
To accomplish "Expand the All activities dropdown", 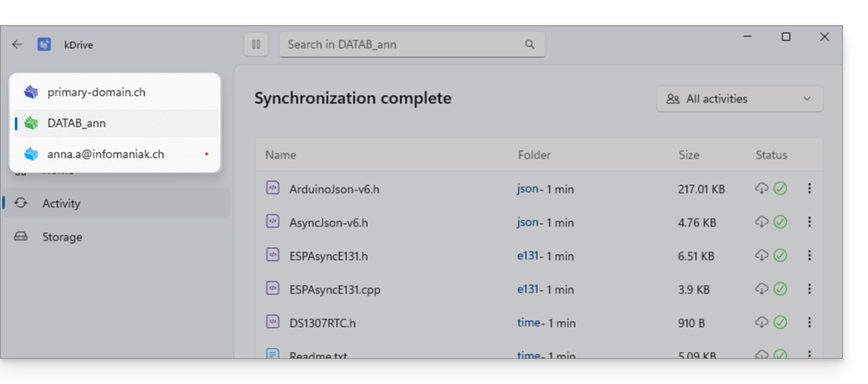I will coord(740,99).
